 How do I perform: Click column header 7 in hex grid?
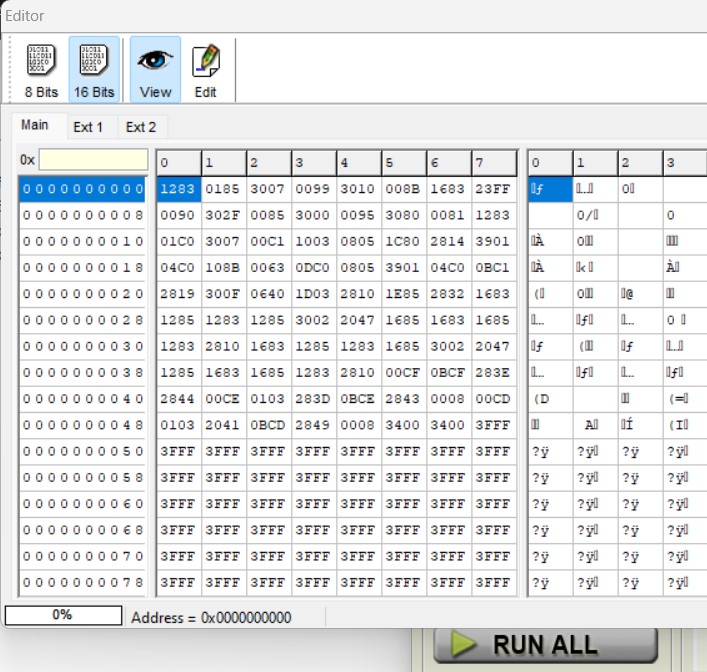(493, 163)
